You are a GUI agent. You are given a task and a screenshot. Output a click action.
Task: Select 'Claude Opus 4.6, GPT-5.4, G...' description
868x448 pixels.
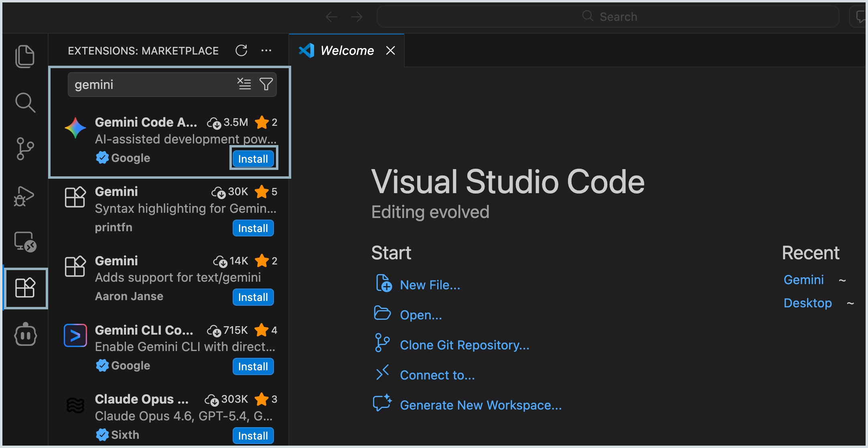184,416
